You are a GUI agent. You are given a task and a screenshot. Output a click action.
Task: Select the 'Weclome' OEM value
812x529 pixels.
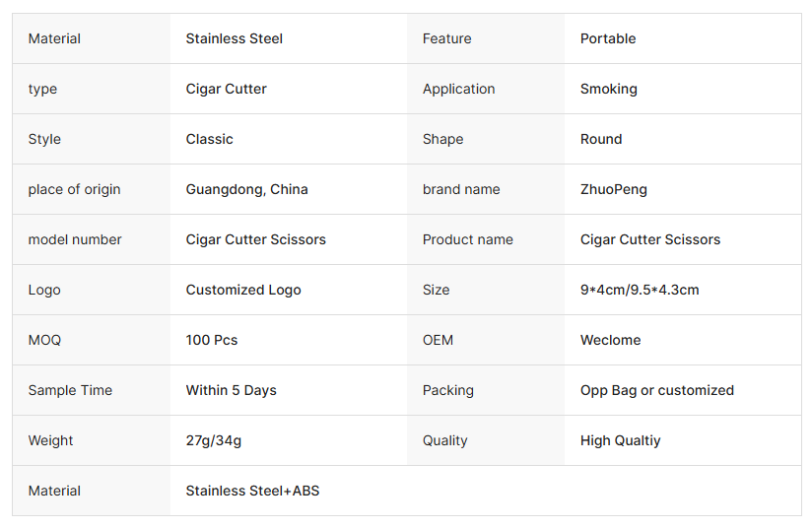pos(611,340)
